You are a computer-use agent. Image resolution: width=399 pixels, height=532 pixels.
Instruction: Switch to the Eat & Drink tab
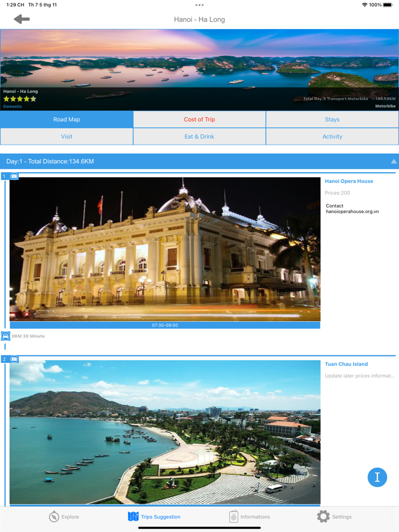199,136
